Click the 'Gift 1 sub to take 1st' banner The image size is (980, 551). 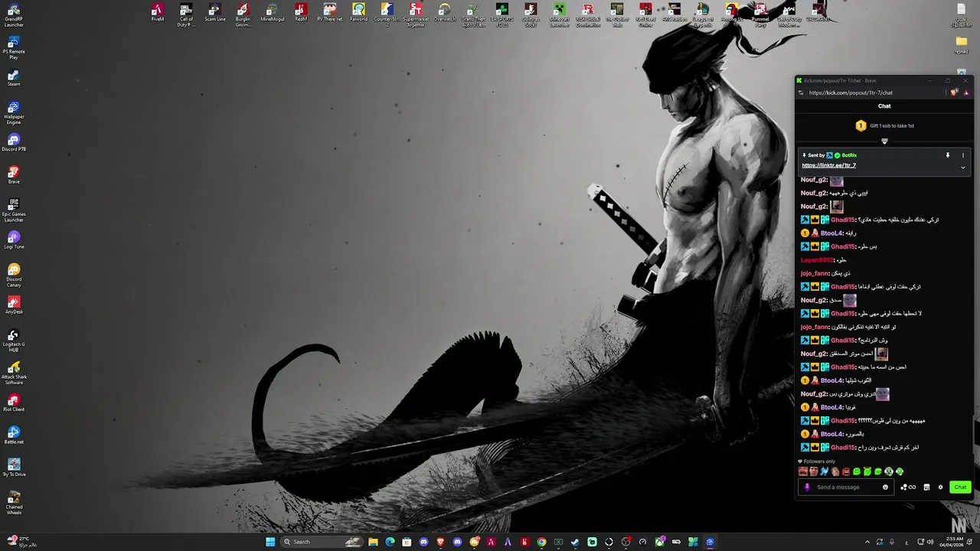point(884,126)
